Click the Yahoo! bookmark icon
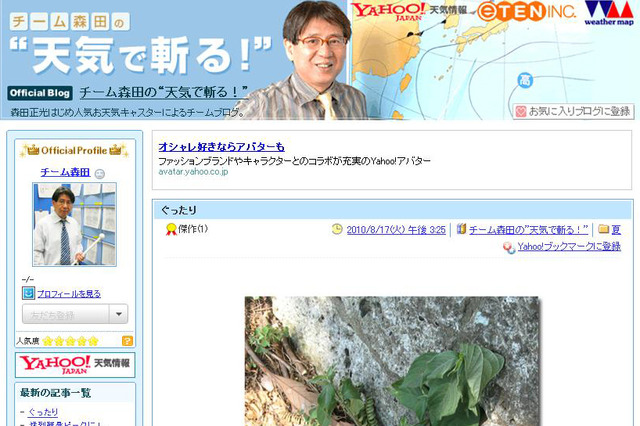This screenshot has height=426, width=640. [x=509, y=247]
